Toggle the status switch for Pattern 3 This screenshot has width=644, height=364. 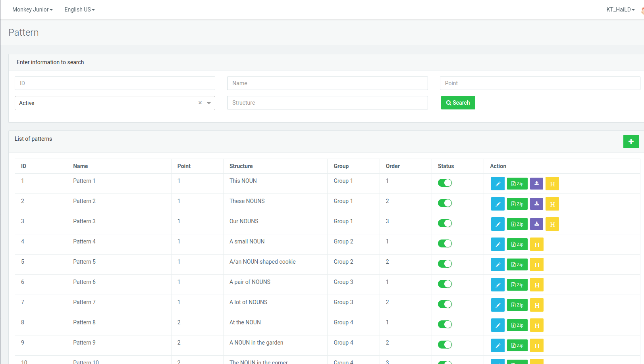[445, 223]
